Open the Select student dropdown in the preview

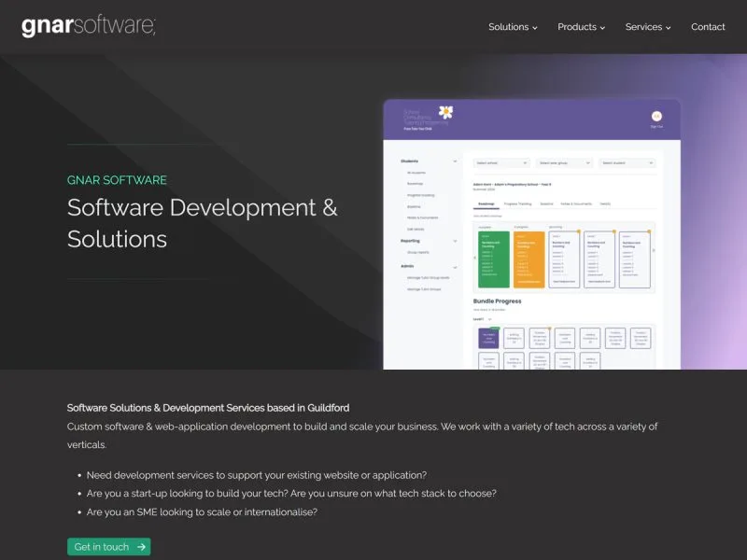[x=627, y=162]
